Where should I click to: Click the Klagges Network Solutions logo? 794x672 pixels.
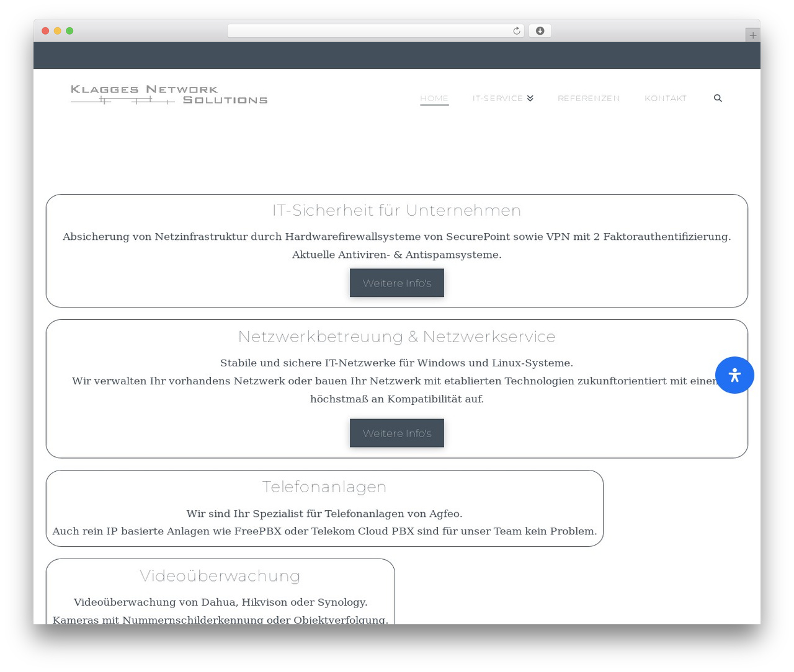coord(169,95)
